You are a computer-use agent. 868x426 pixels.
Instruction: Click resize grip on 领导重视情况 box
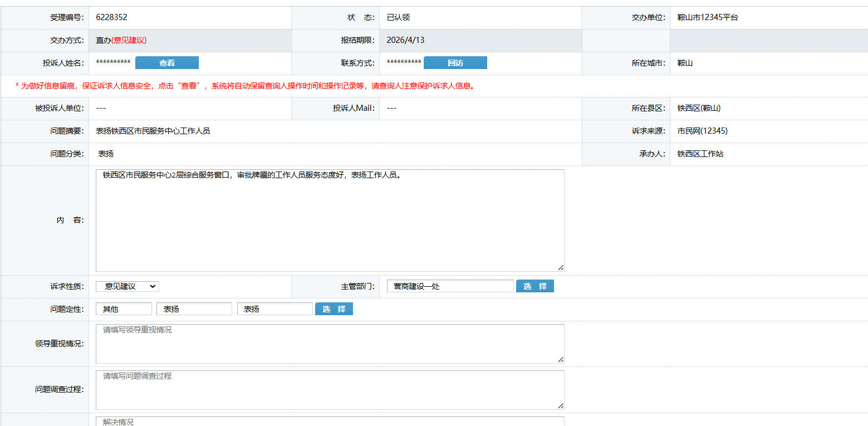561,360
